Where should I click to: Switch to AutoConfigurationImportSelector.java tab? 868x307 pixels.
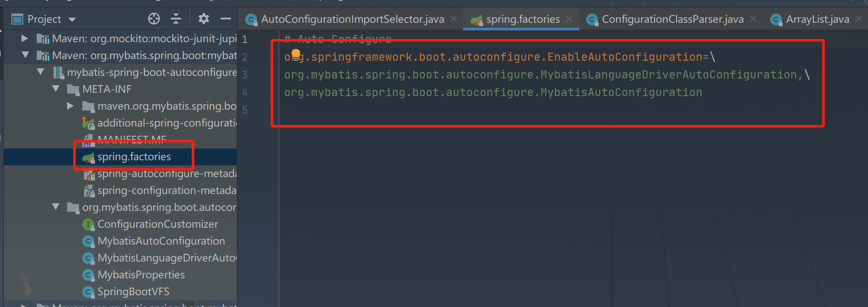(352, 19)
